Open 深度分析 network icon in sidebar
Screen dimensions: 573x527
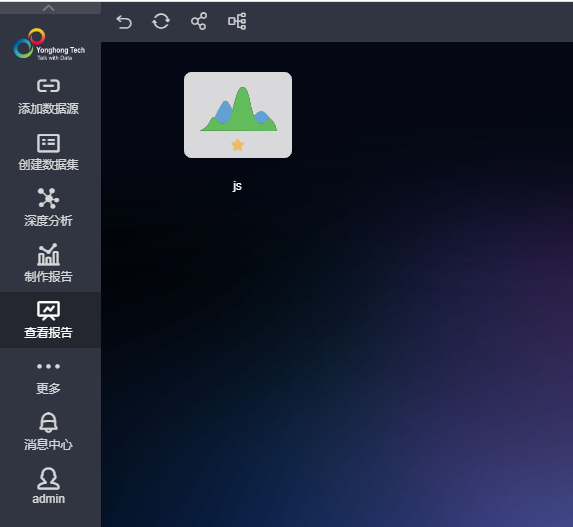point(48,198)
